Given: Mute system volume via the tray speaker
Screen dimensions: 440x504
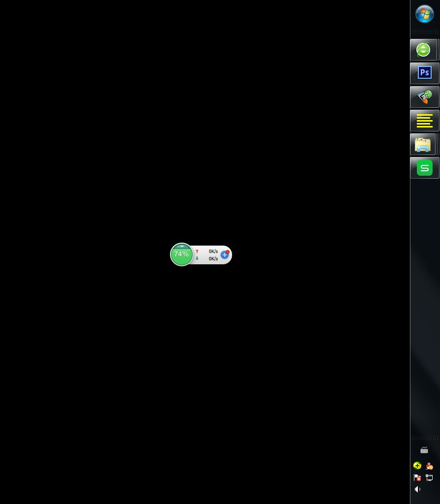Looking at the screenshot, I should tap(417, 489).
